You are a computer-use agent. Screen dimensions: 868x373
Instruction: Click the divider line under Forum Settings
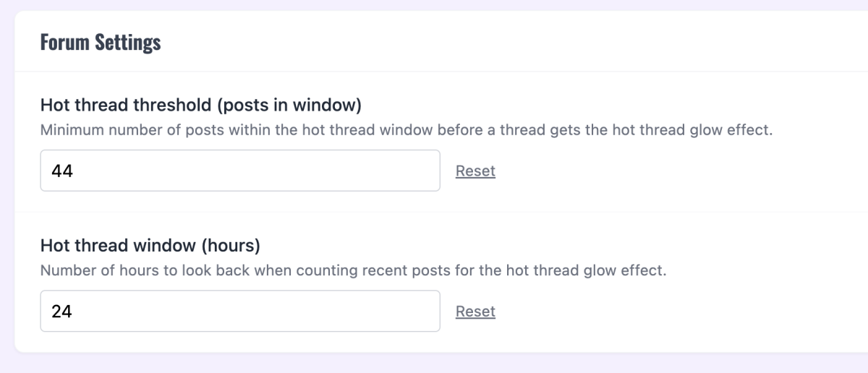434,72
